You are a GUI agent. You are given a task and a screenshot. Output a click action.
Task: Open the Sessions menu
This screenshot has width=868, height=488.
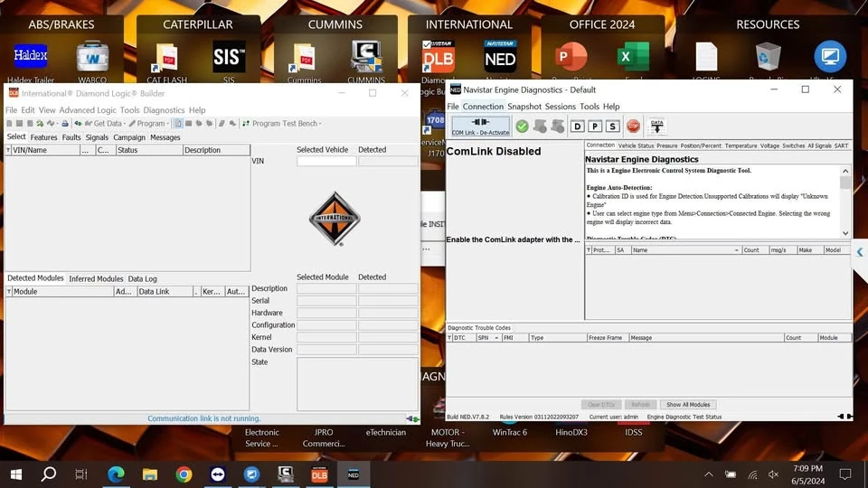(x=561, y=107)
